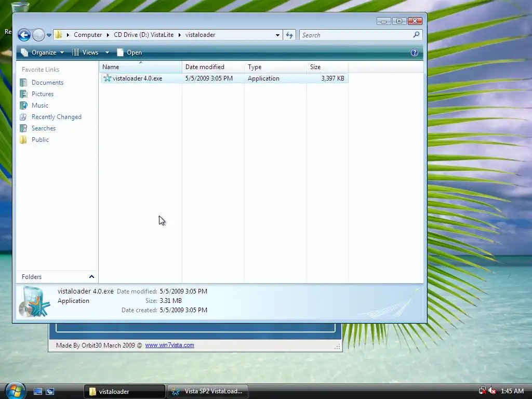The height and width of the screenshot is (399, 532).
Task: Click the 5/5/2009 3:05 PM date cell
Action: point(209,78)
